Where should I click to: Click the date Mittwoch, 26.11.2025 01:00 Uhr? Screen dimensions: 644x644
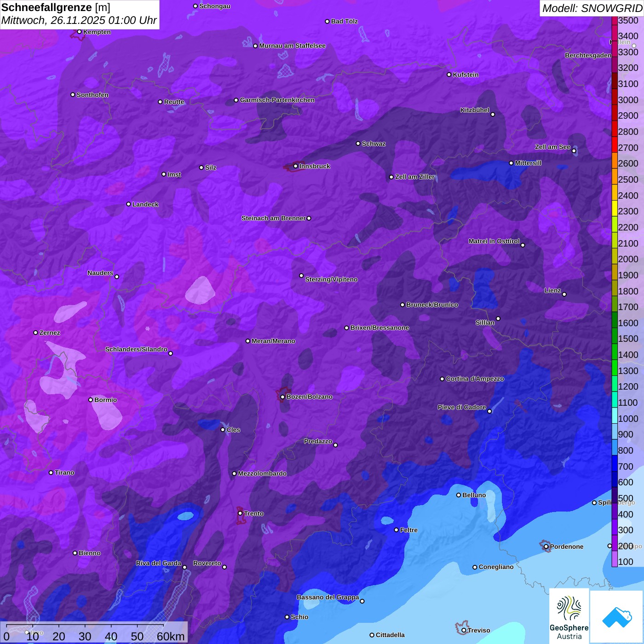click(x=79, y=21)
